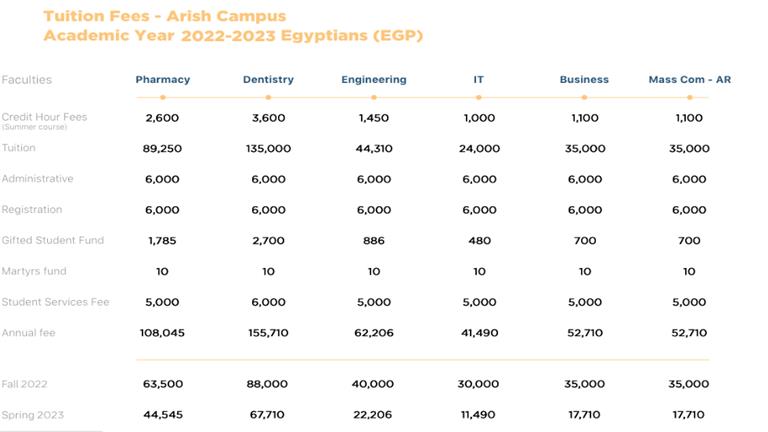Select the Fall 2022 row label
This screenshot has width=768, height=432.
(25, 384)
